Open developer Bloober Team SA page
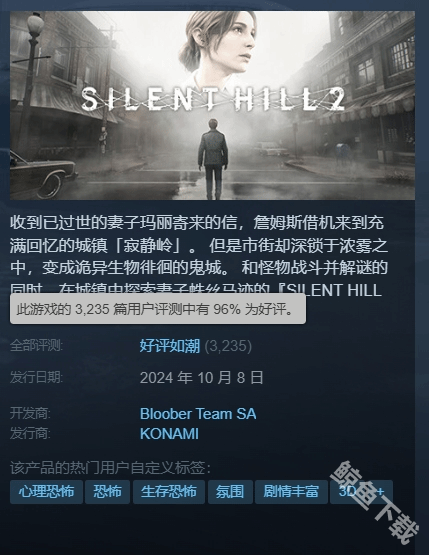Viewport: 429px width, 555px height. tap(198, 414)
